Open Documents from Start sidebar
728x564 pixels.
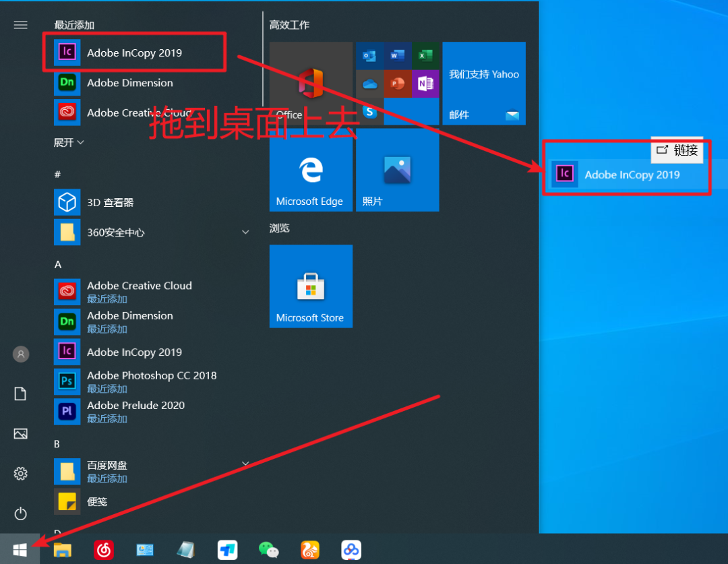coord(20,394)
